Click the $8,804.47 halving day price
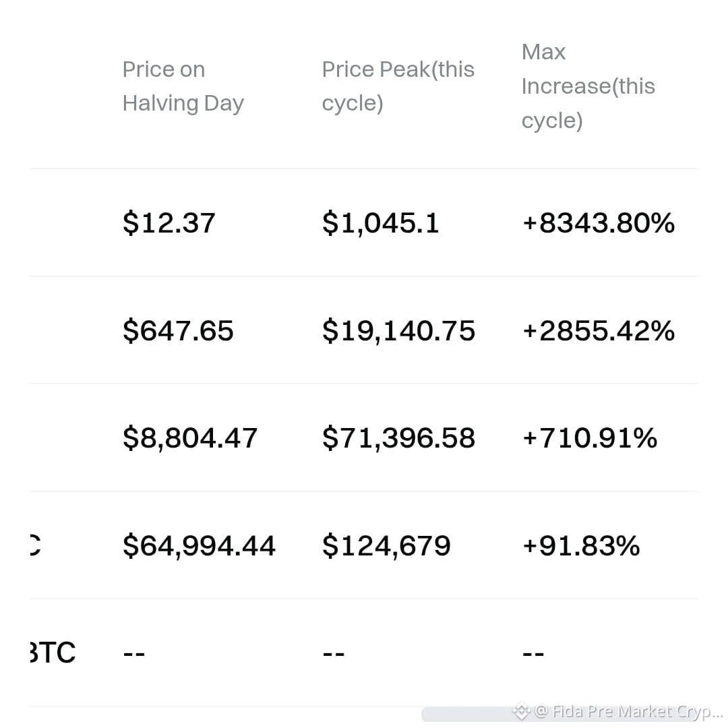The height and width of the screenshot is (728, 728). pyautogui.click(x=190, y=437)
